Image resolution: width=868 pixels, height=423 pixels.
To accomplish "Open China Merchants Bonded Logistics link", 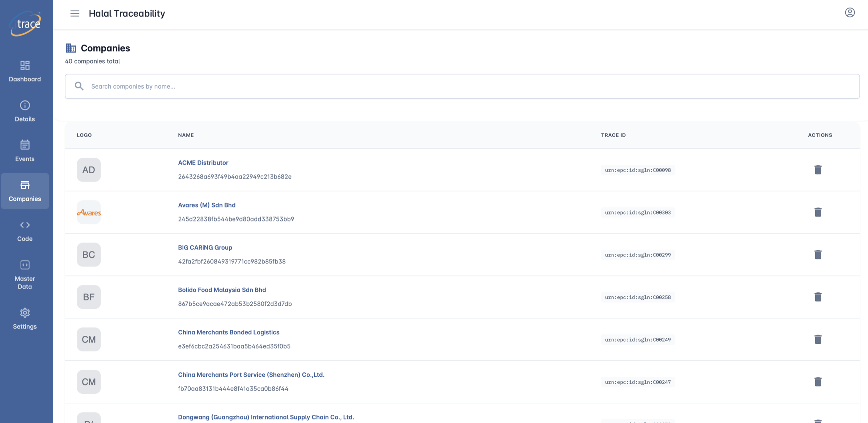I will [229, 332].
